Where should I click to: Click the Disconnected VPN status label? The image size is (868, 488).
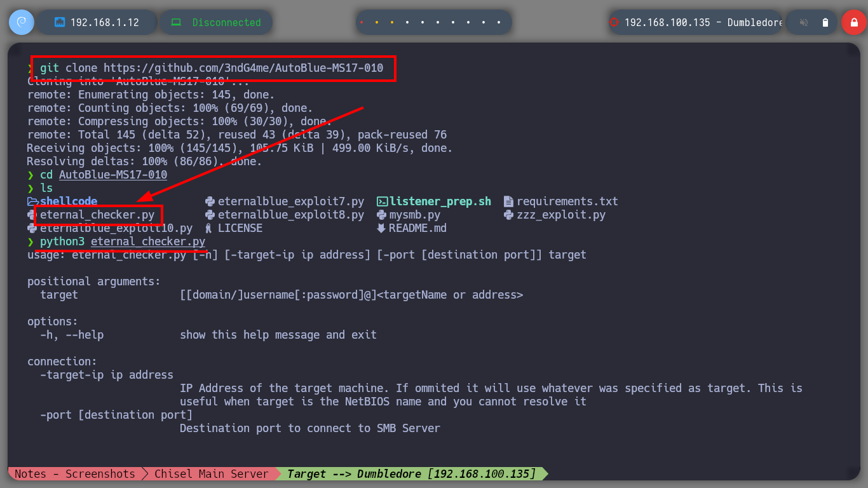(x=227, y=22)
